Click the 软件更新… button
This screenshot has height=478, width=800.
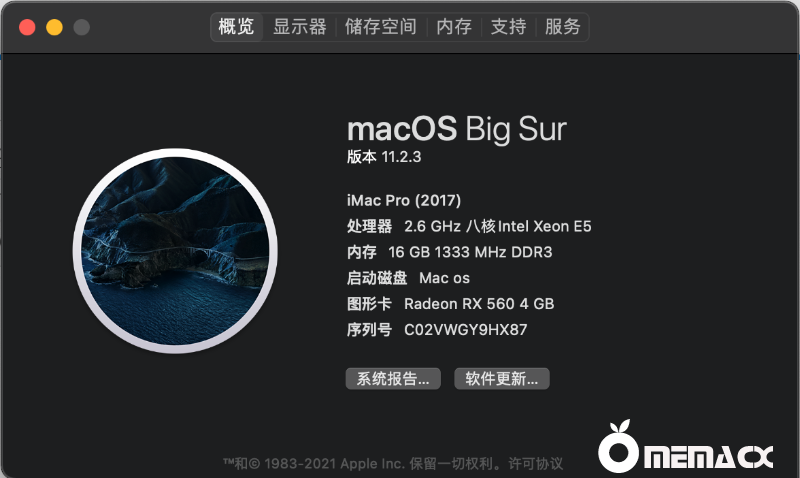tap(502, 379)
